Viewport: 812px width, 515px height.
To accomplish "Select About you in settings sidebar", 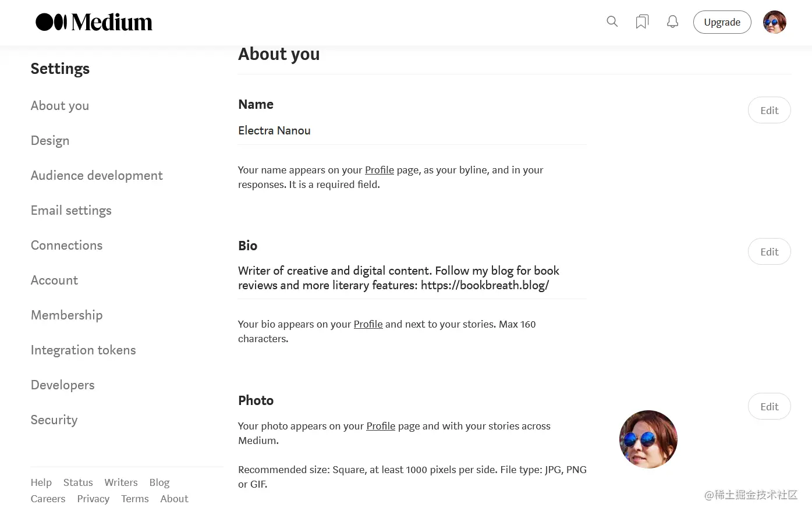I will tap(60, 105).
